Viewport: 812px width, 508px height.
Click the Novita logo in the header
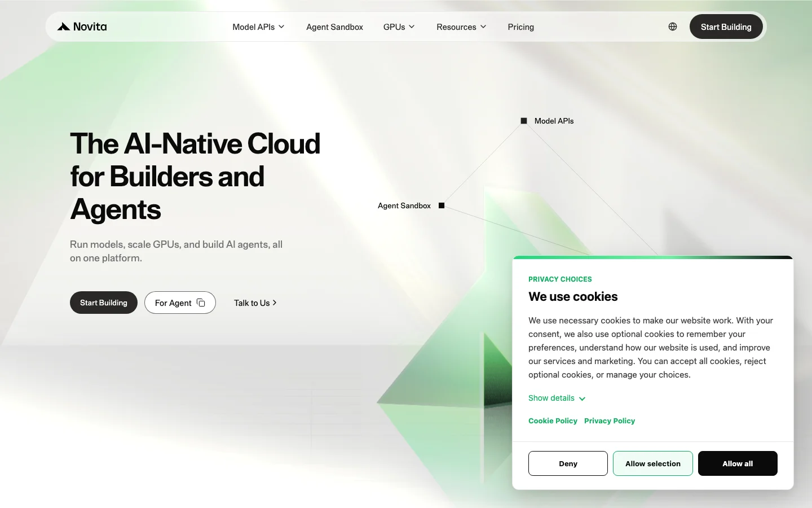(82, 27)
